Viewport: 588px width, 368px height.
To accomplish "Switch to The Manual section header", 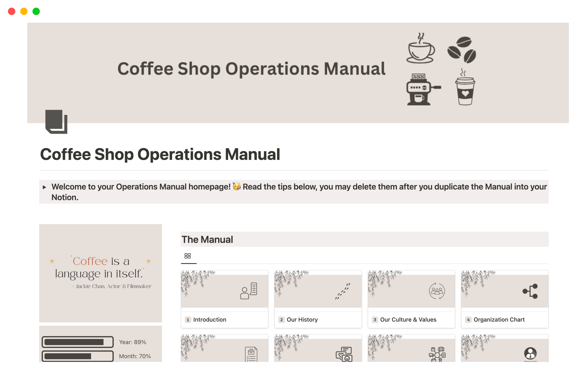I will [207, 240].
